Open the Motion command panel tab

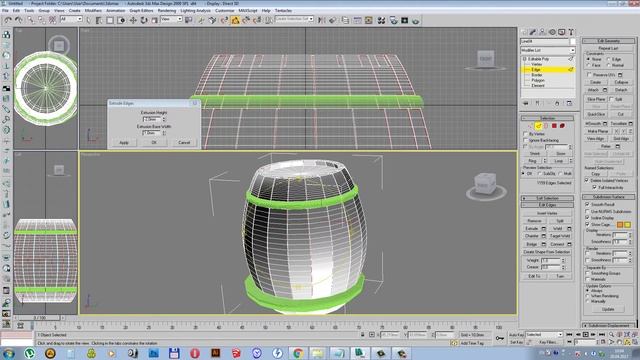552,32
